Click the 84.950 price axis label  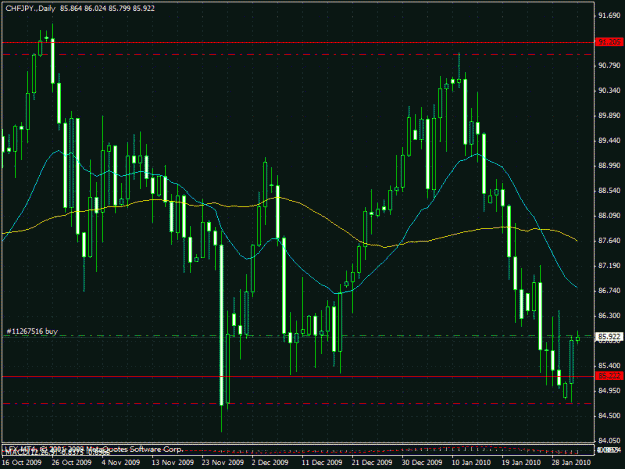[609, 391]
